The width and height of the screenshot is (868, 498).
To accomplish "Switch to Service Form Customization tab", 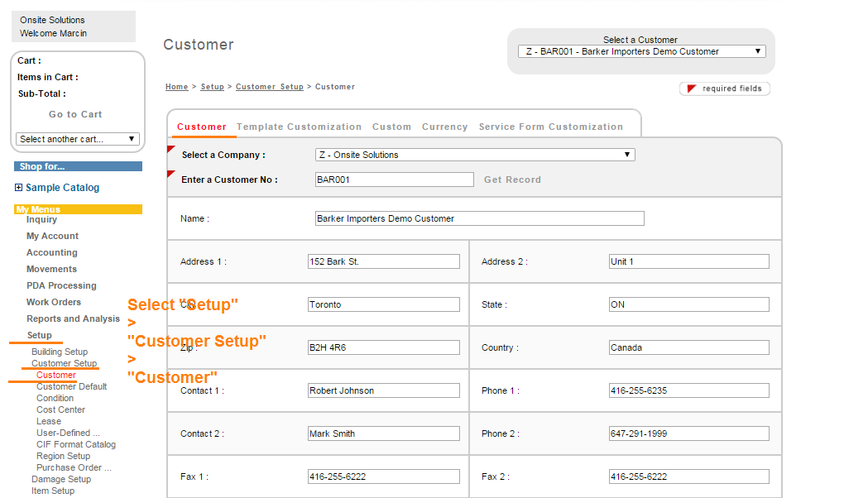I will (x=550, y=127).
